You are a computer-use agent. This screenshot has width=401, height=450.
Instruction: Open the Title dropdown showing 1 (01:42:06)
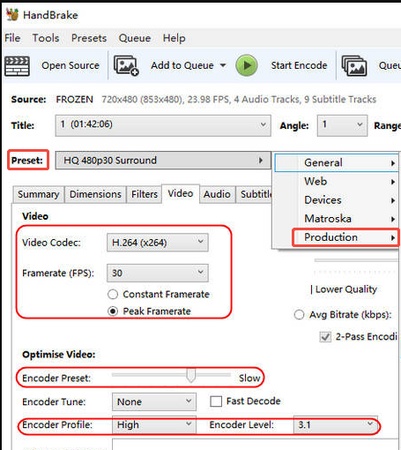pos(163,125)
